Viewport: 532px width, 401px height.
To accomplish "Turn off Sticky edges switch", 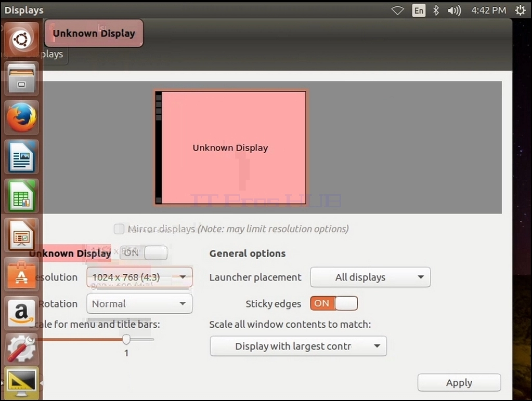I will [x=334, y=303].
